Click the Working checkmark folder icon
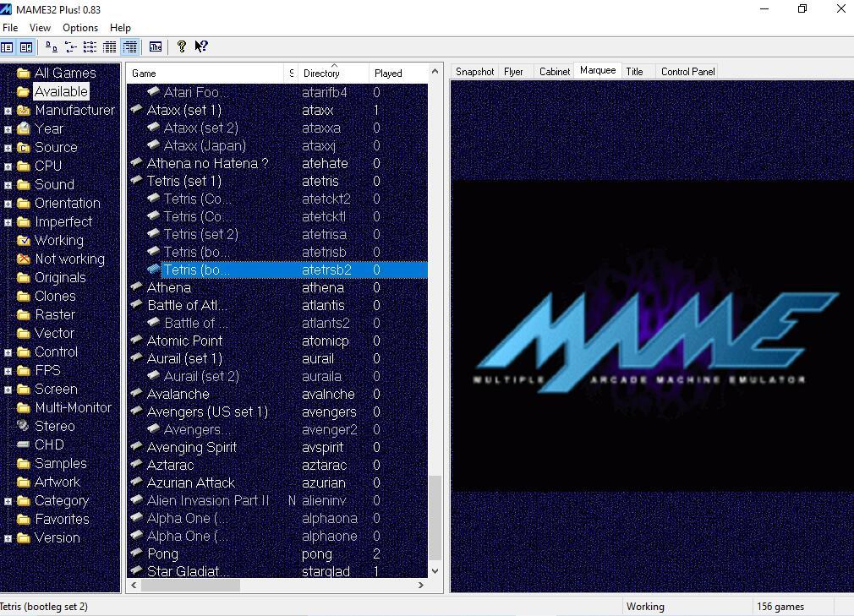854x616 pixels. (24, 240)
